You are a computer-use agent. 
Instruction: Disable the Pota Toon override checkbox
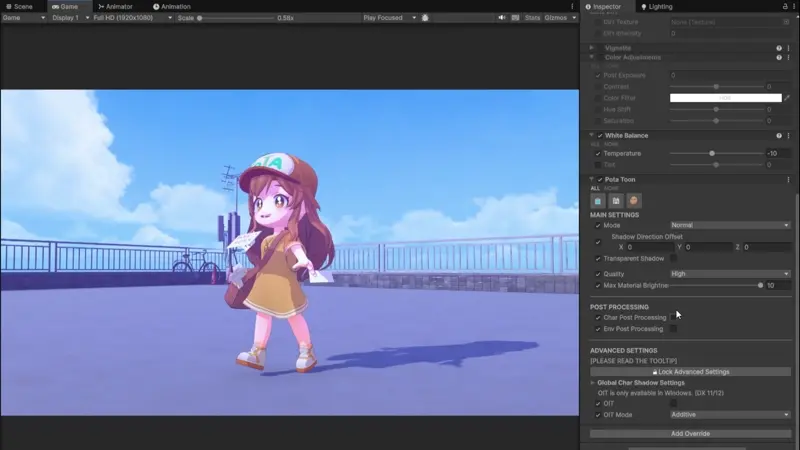[600, 180]
